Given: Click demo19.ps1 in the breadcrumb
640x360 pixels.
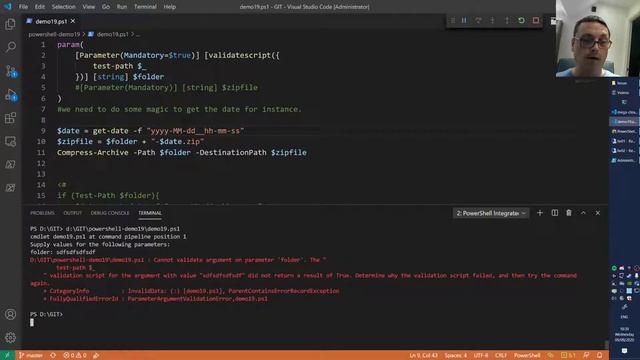Looking at the screenshot, I should pos(112,34).
